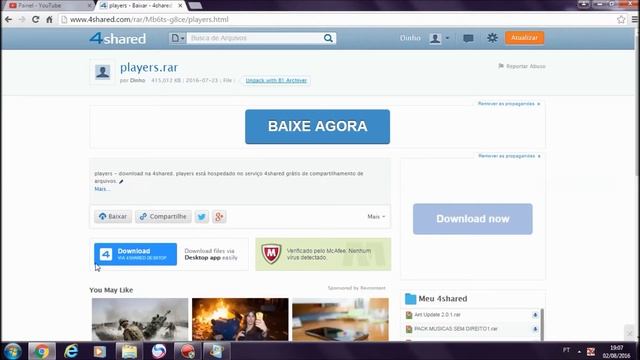640x360 pixels.
Task: Click the pencil edit description icon
Action: coord(121,181)
